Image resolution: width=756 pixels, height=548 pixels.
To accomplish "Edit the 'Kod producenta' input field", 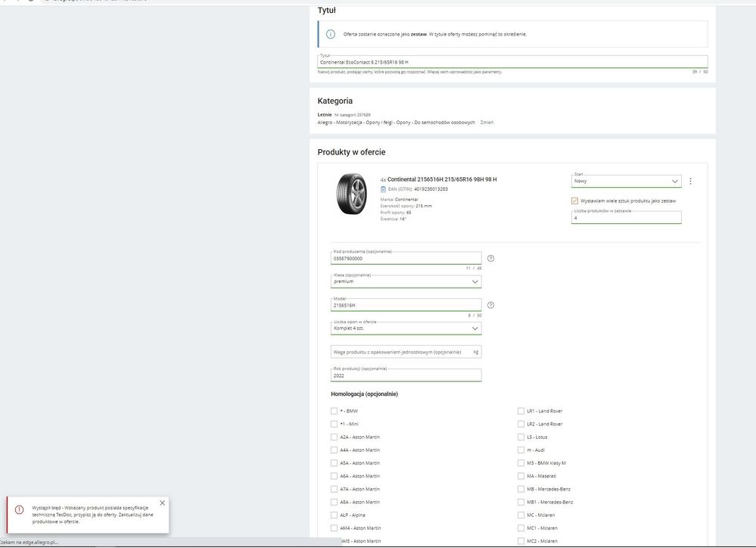I will [x=406, y=258].
